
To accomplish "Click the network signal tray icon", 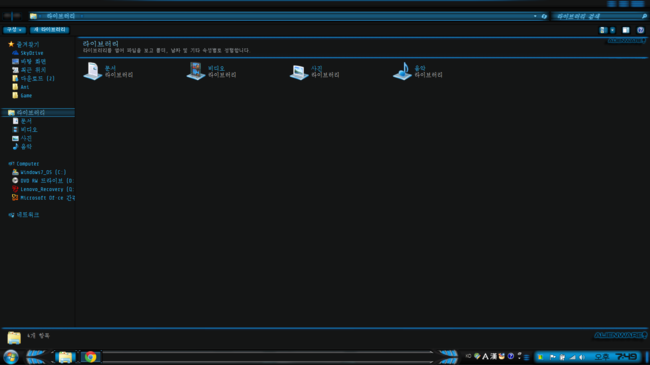I will click(572, 357).
